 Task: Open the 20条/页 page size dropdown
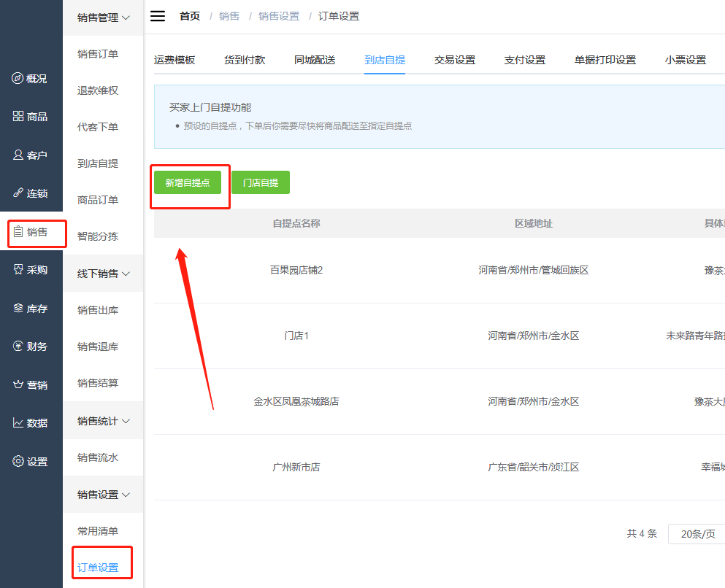pos(697,534)
